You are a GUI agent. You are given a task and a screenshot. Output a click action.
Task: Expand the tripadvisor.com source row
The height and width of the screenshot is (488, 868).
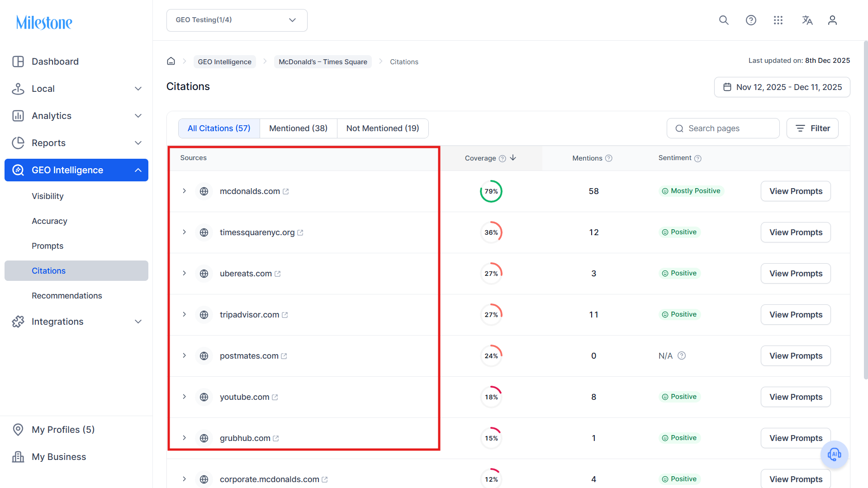coord(185,314)
